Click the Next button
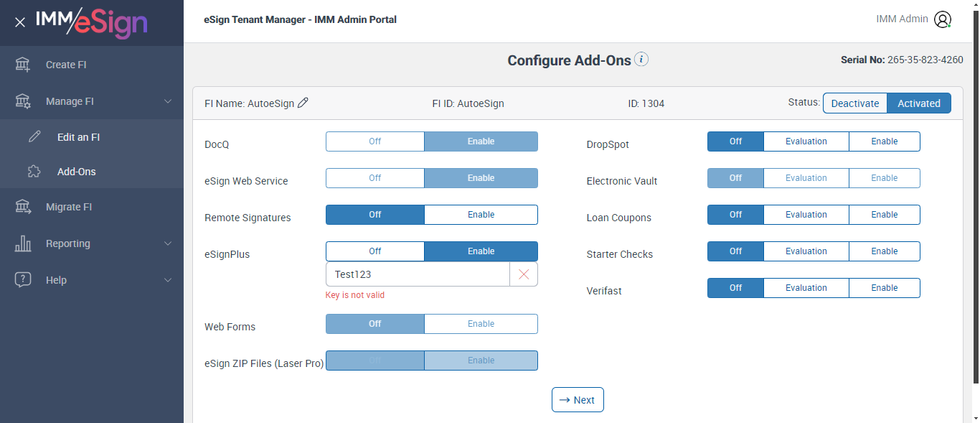The width and height of the screenshot is (980, 423). [x=578, y=400]
